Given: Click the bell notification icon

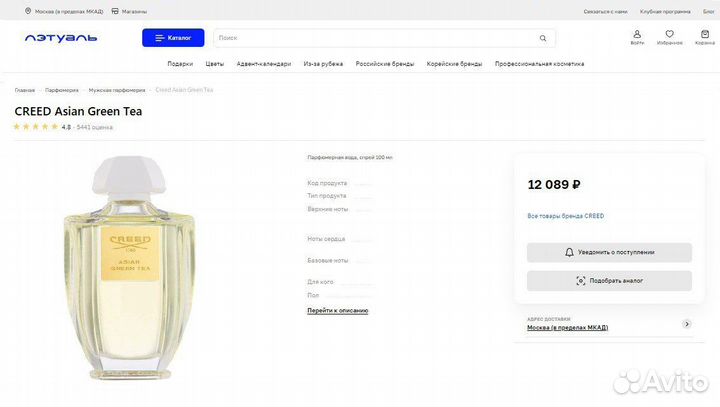Looking at the screenshot, I should tap(569, 252).
